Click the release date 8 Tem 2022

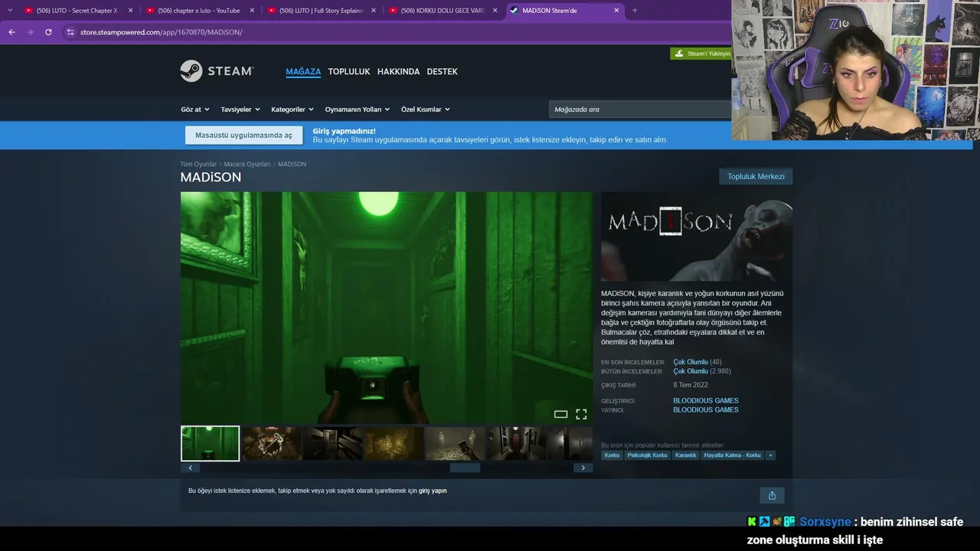tap(691, 385)
